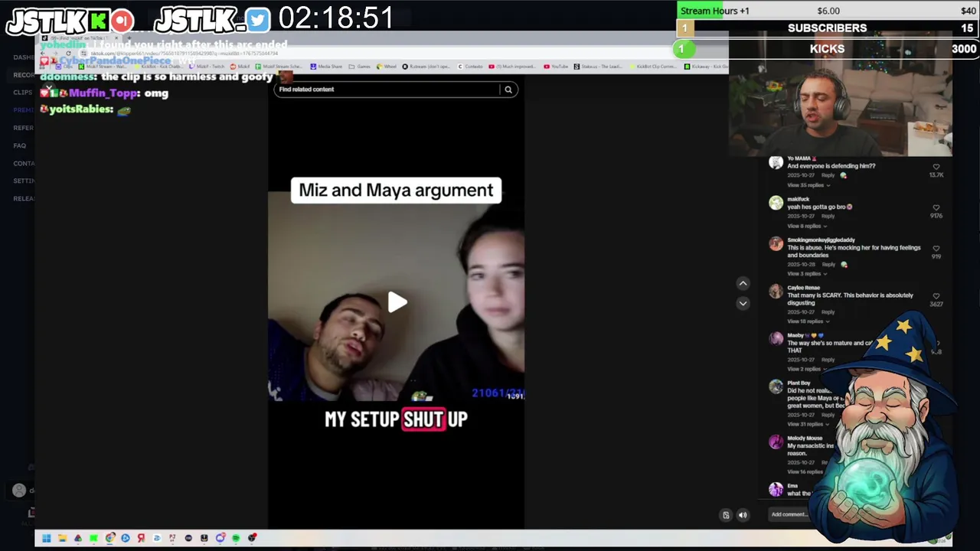The image size is (980, 551).
Task: Play the Miz and Maya argument video
Action: click(x=397, y=302)
